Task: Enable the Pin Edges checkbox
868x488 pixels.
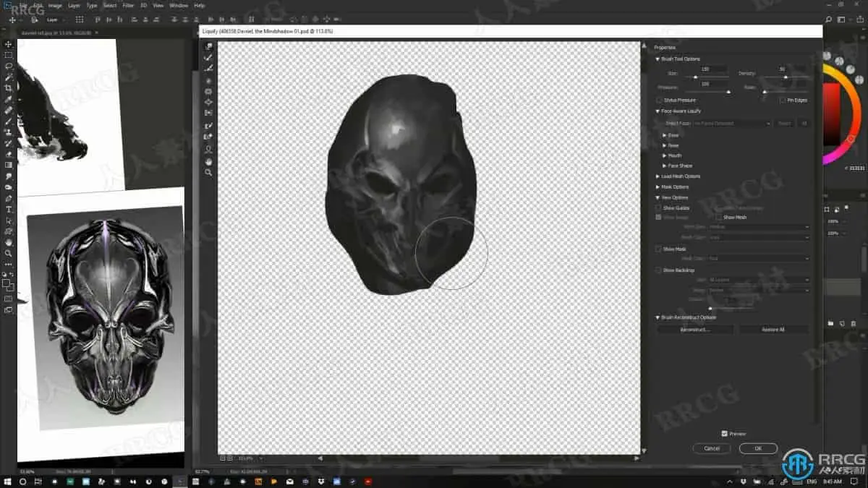Action: pos(782,100)
